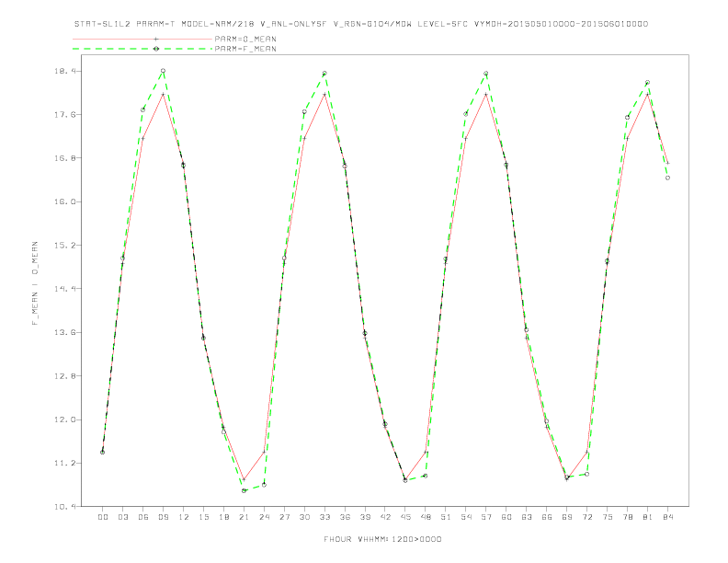The width and height of the screenshot is (728, 563).
Task: Click the 17.6 y-axis tick label
Action: pos(65,115)
